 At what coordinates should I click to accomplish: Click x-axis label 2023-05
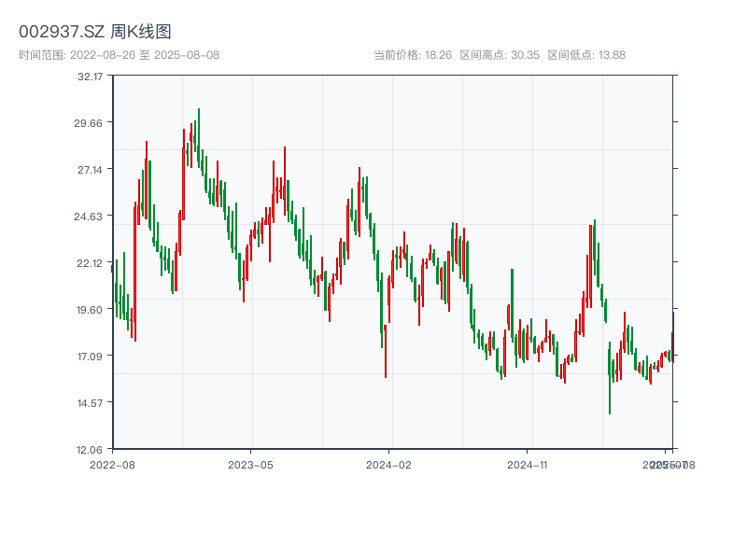pyautogui.click(x=250, y=465)
